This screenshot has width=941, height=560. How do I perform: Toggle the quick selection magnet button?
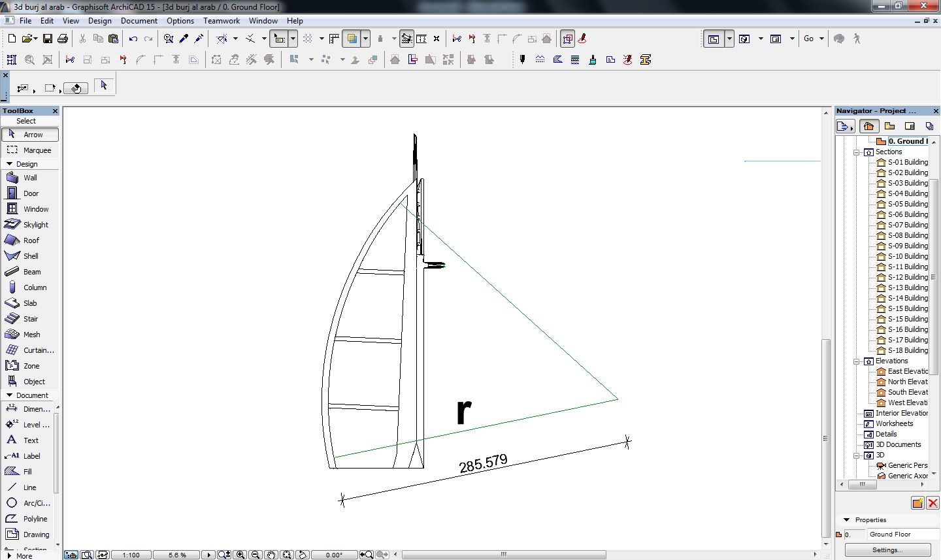click(76, 88)
